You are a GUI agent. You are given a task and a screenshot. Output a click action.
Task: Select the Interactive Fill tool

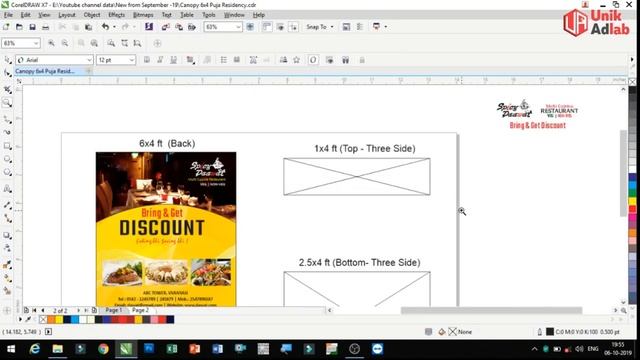tap(7, 278)
